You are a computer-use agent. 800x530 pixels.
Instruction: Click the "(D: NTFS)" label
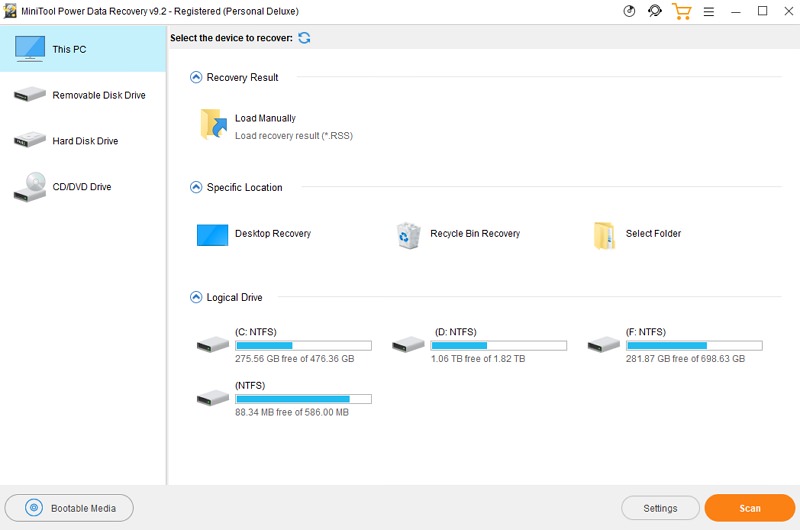click(x=456, y=332)
